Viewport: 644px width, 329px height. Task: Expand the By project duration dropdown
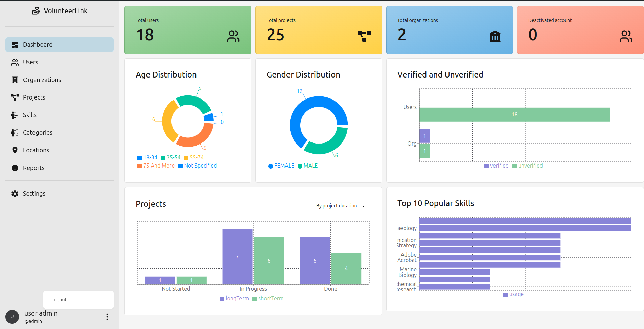tap(341, 206)
